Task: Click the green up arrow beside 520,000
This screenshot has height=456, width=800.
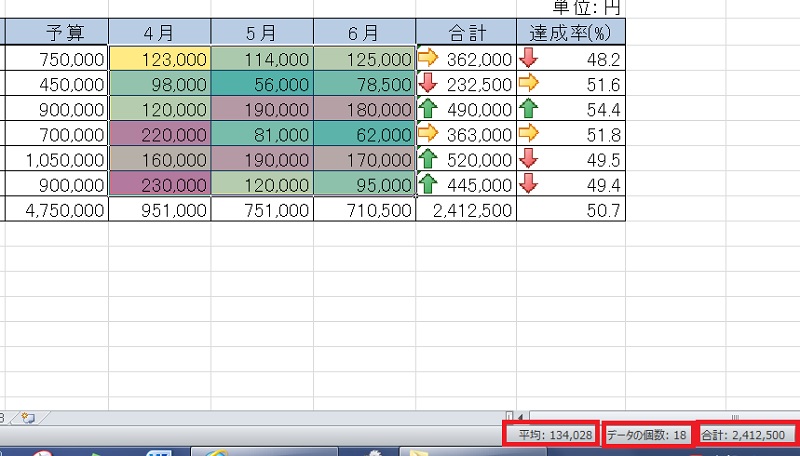Action: tap(428, 159)
